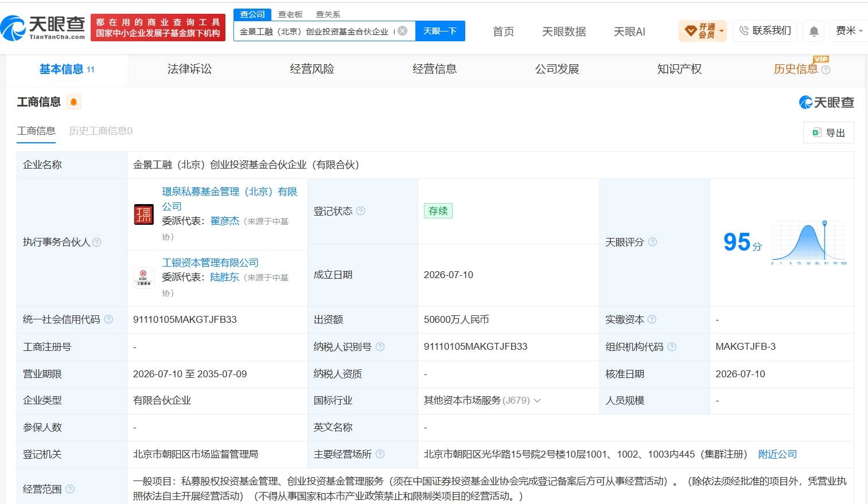Click the 联系我们 button
Image resolution: width=868 pixels, height=504 pixels.
tap(765, 31)
